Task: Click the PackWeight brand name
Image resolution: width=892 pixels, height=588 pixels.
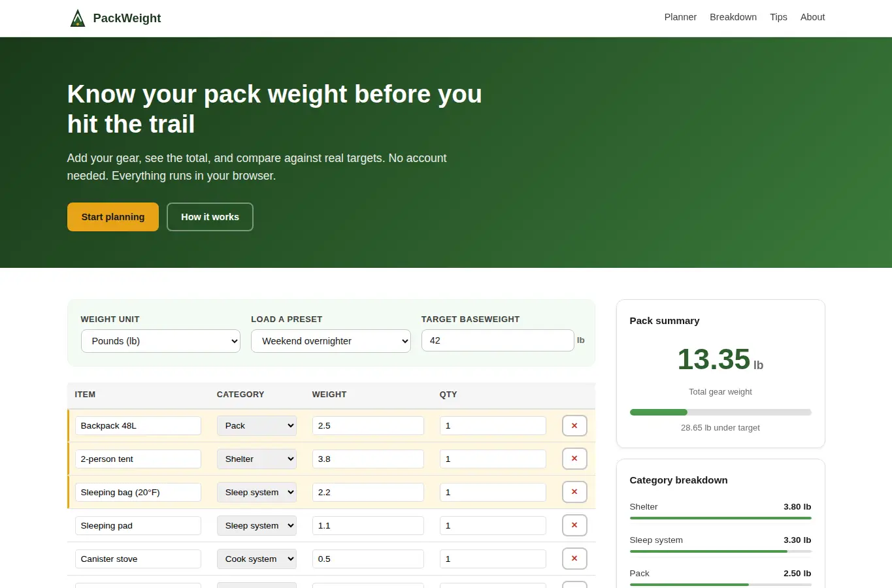Action: [x=127, y=18]
